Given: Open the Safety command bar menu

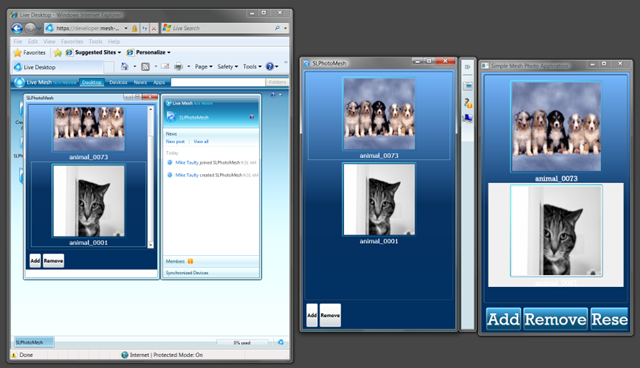Looking at the screenshot, I should (227, 67).
